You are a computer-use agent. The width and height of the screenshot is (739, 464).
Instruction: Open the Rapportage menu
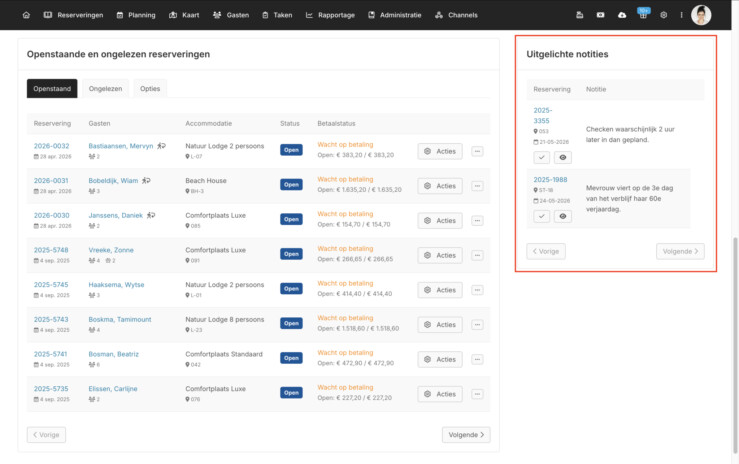point(330,15)
